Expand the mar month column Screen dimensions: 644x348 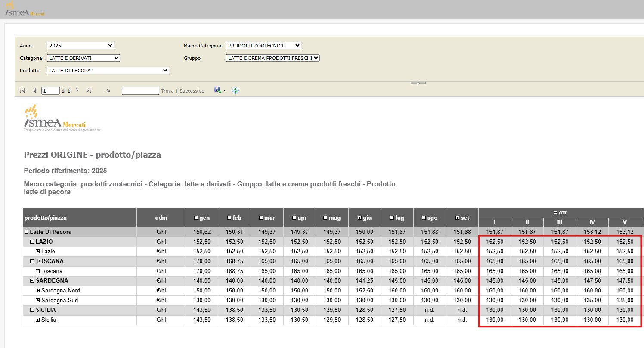pyautogui.click(x=261, y=218)
